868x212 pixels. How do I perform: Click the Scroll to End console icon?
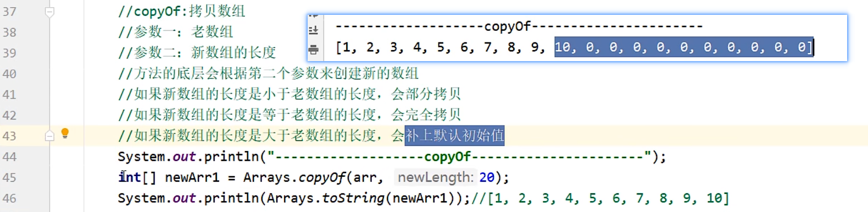pyautogui.click(x=313, y=30)
